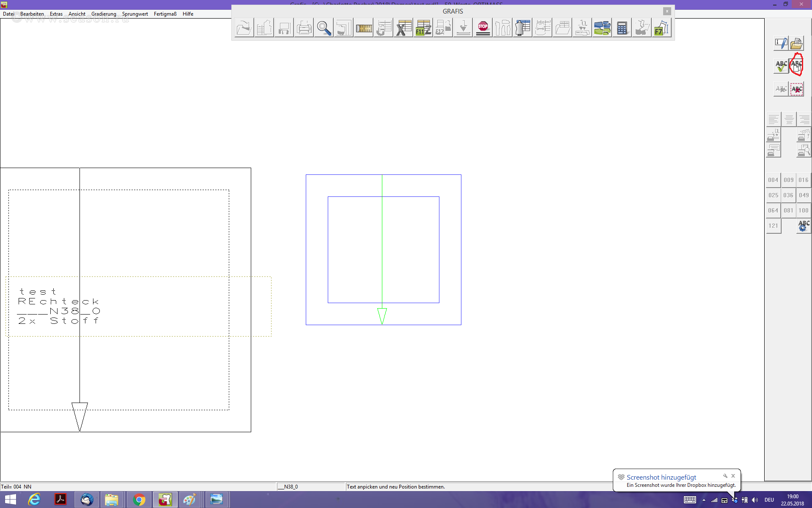812x508 pixels.
Task: Open the calculator tool in GRAFIS toolbar
Action: pyautogui.click(x=622, y=28)
